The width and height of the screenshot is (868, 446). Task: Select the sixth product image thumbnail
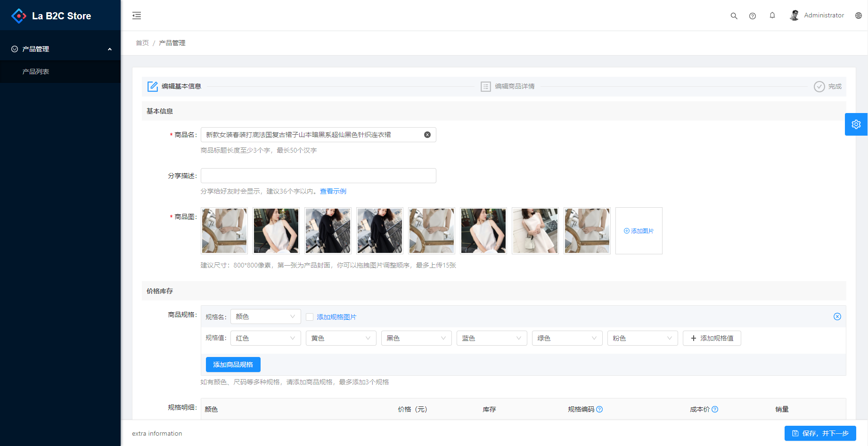[483, 231]
